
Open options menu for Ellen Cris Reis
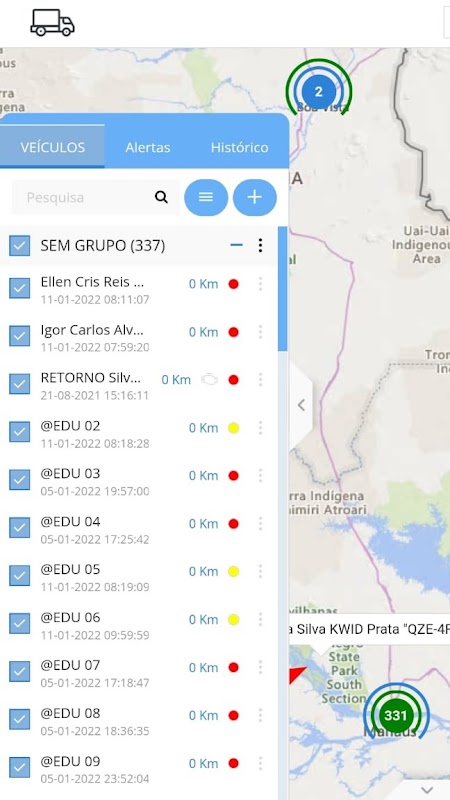(260, 284)
